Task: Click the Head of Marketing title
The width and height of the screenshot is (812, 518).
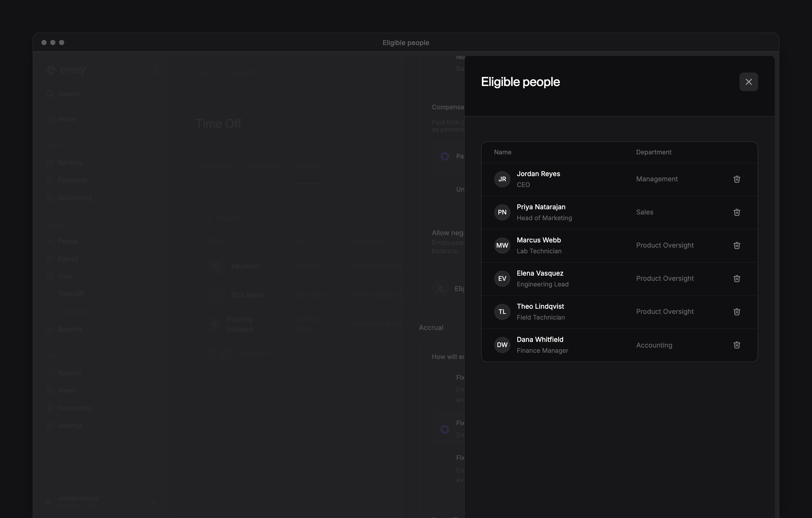Action: pos(544,218)
